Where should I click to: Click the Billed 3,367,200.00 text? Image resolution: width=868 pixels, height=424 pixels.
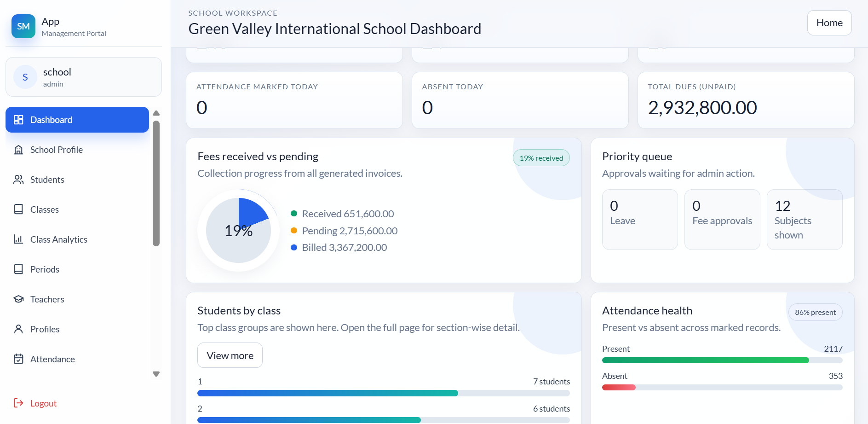[345, 248]
